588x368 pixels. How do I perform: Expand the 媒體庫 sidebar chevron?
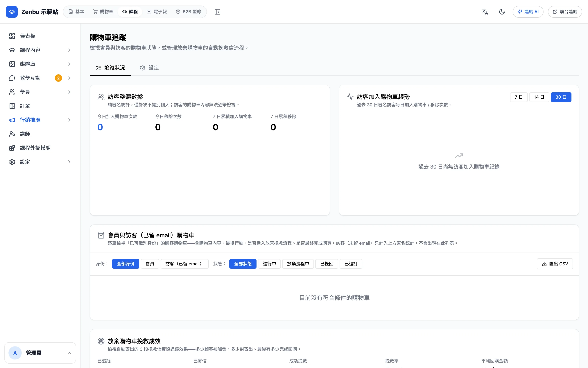[69, 64]
